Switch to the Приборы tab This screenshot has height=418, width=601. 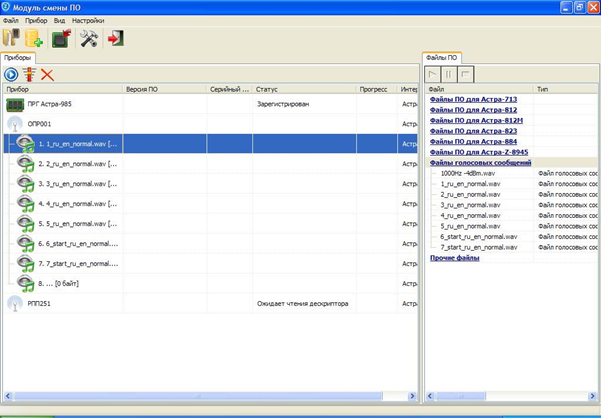point(18,59)
